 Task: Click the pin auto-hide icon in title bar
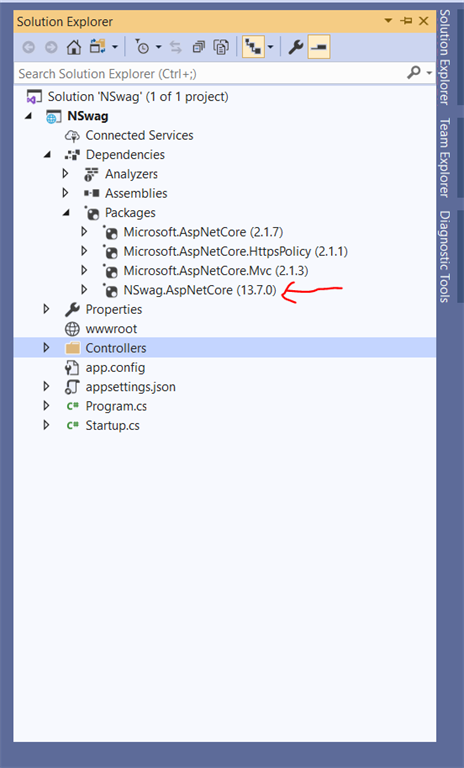pyautogui.click(x=406, y=21)
